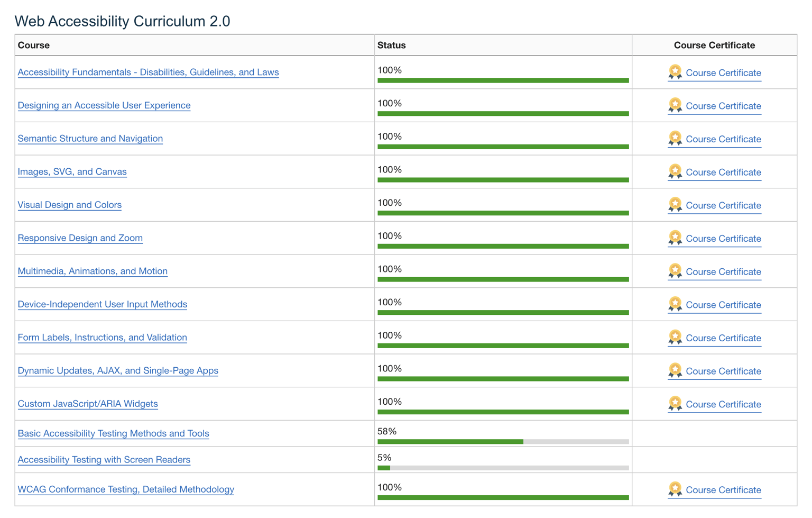Click the Status column header
This screenshot has height=518, width=812.
(392, 45)
